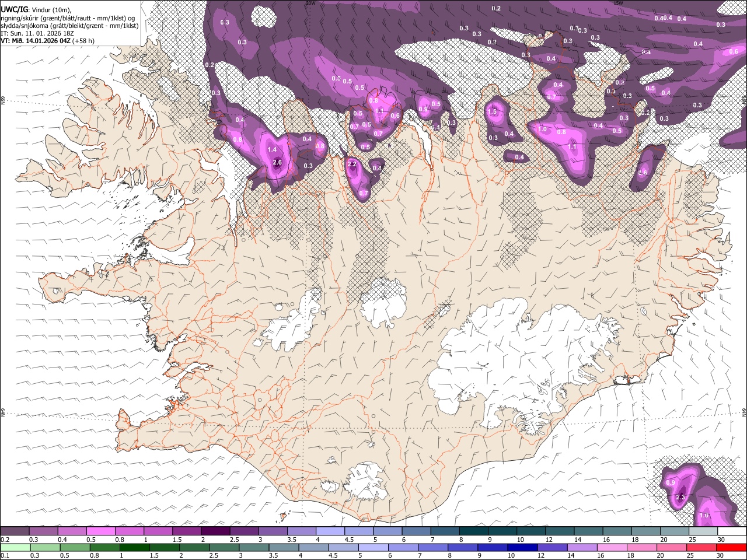Select the dark purple upper swatch between 2 and 2.5
Viewport: 747px width, 560px height.
coord(215,531)
